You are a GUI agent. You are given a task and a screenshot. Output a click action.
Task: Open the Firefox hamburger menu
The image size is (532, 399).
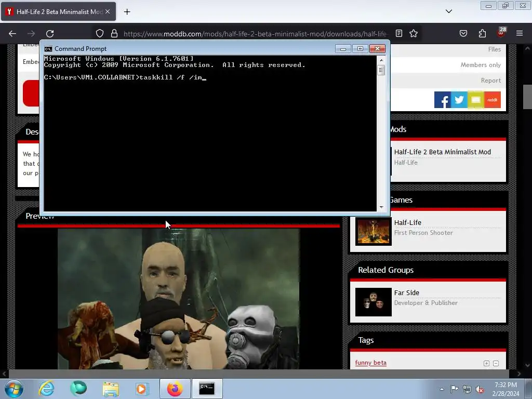(x=520, y=34)
